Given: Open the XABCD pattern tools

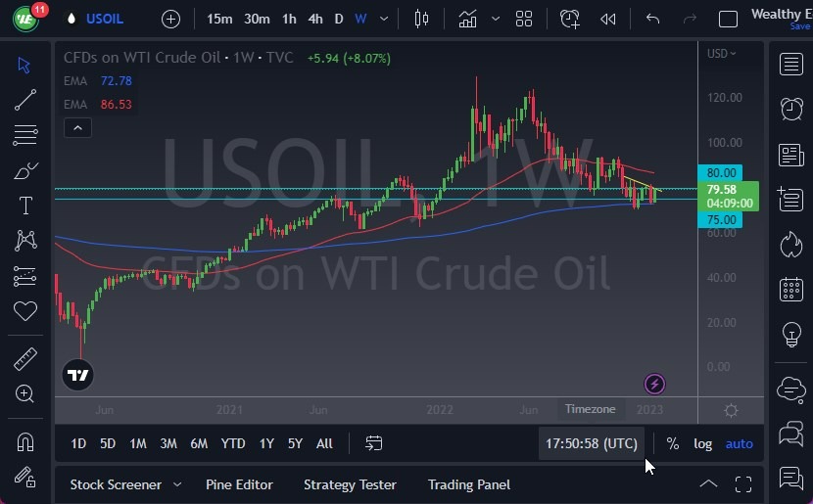Looking at the screenshot, I should (x=24, y=241).
